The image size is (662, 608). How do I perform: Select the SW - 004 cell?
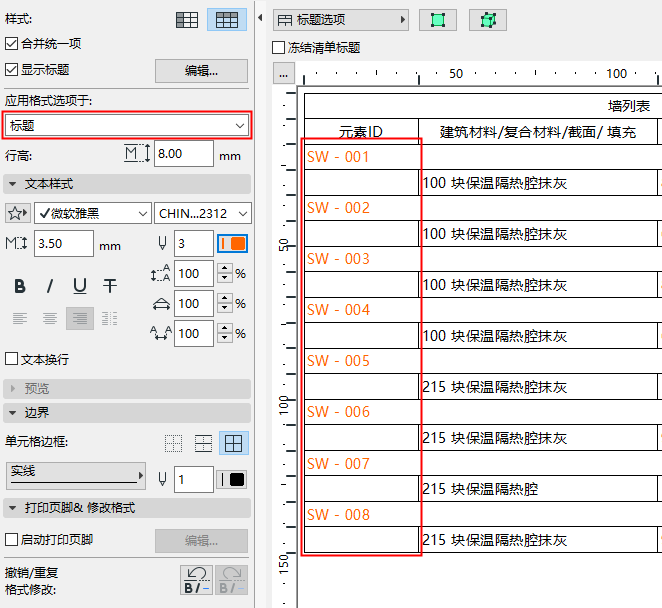[361, 310]
